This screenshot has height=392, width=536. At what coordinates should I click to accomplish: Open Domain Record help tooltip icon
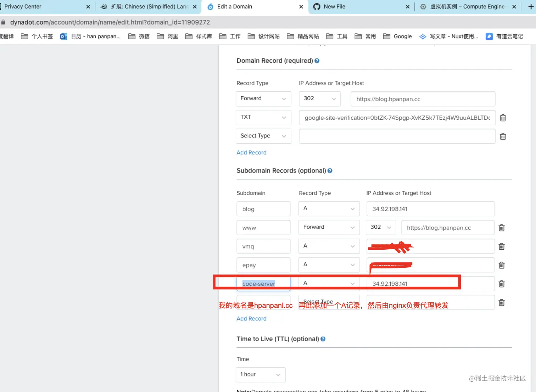[x=317, y=61]
